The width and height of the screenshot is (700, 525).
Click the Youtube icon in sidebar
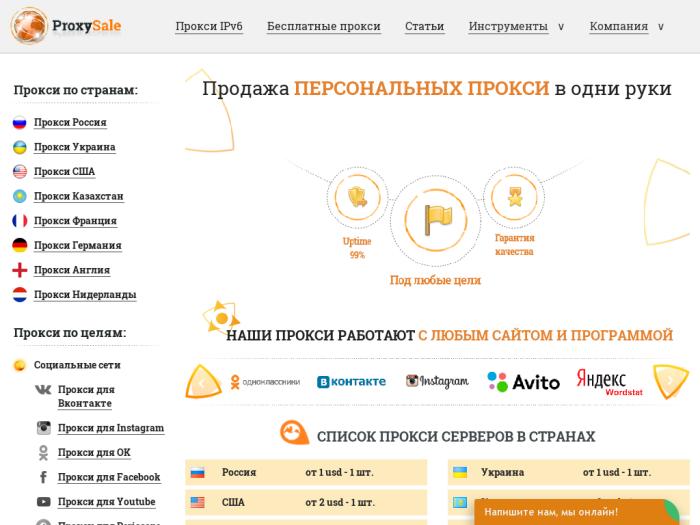pyautogui.click(x=43, y=502)
